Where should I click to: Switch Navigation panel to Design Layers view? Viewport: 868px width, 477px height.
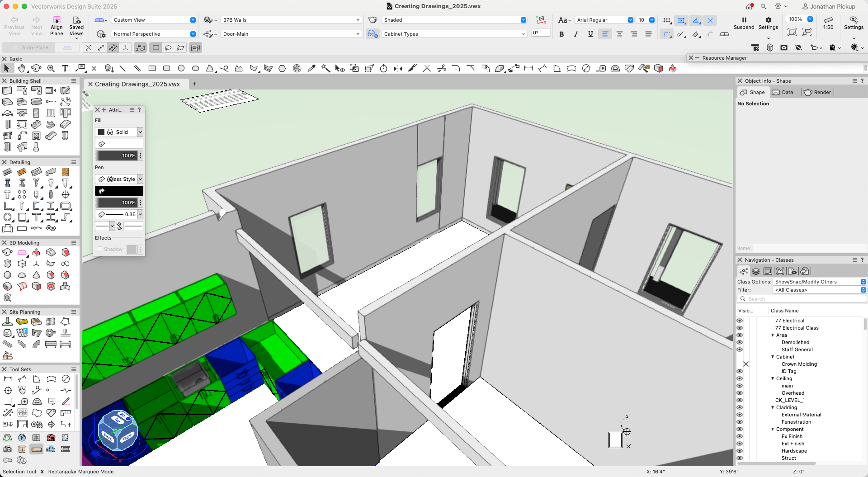(756, 271)
